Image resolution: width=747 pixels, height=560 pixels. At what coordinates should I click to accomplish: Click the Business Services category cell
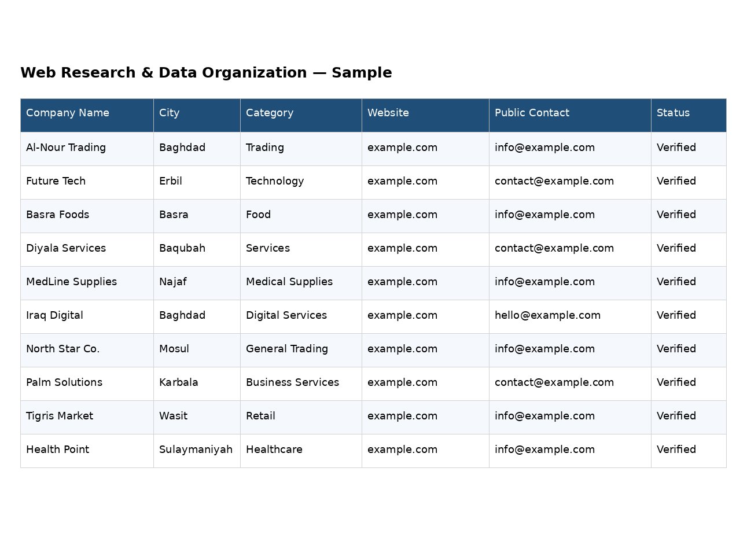point(301,384)
